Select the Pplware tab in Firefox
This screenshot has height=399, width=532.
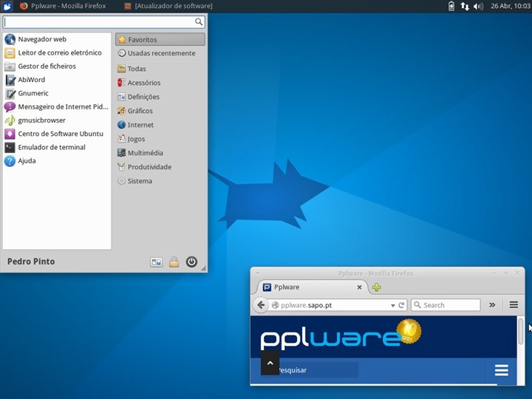(x=312, y=287)
